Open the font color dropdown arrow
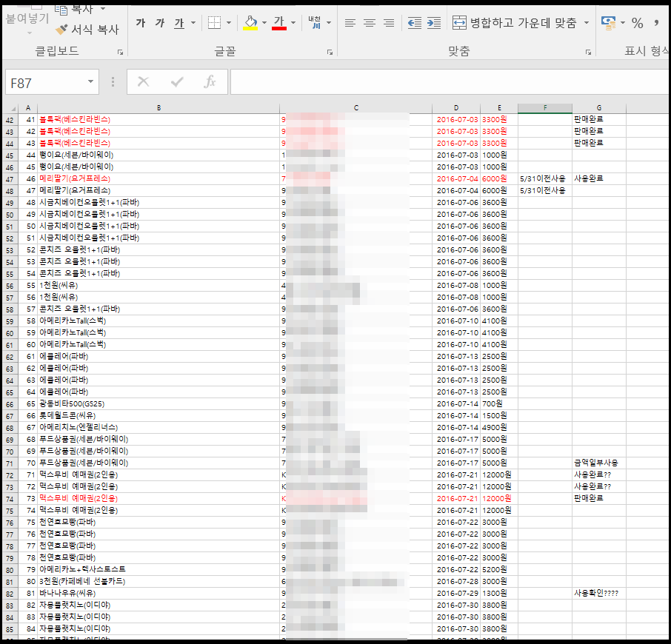 (294, 23)
